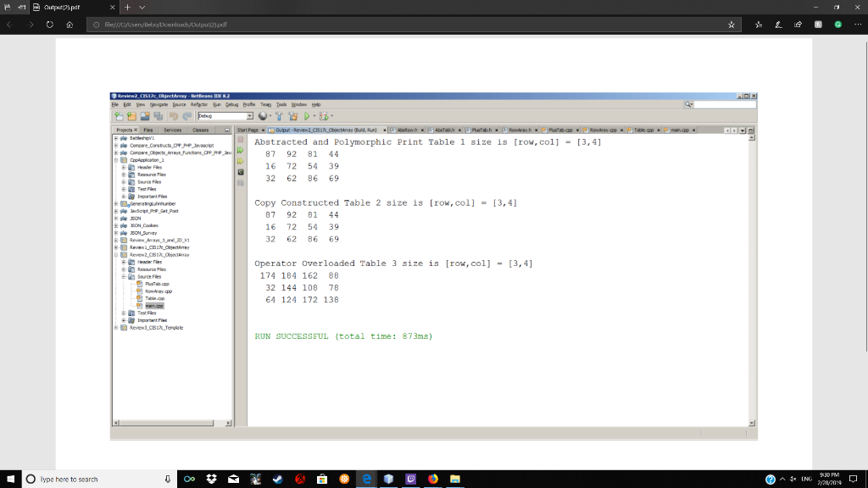Open Microsoft Edge from the taskbar

tap(365, 479)
